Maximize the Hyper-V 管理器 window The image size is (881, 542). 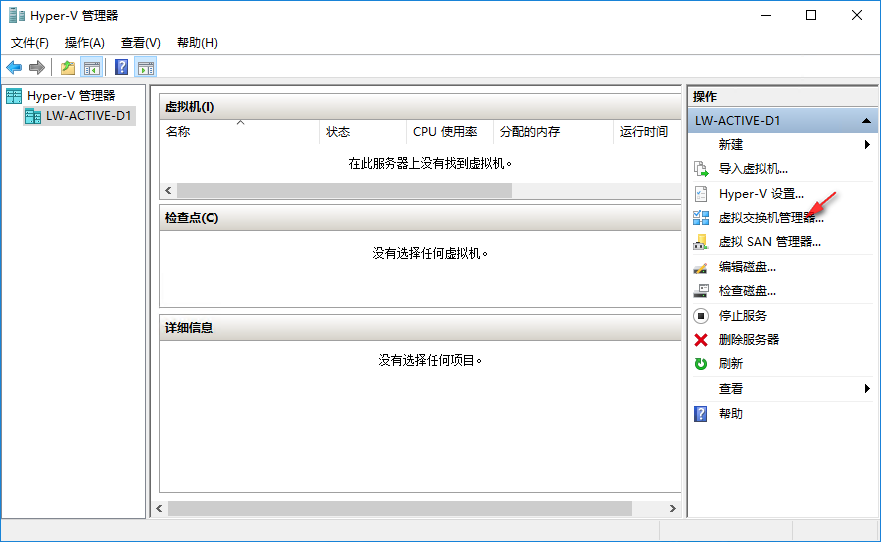click(811, 15)
